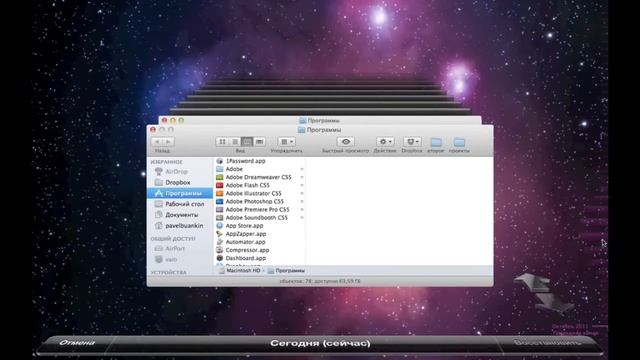The height and width of the screenshot is (360, 640).
Task: Open the Action gear dropdown menu
Action: point(385,142)
